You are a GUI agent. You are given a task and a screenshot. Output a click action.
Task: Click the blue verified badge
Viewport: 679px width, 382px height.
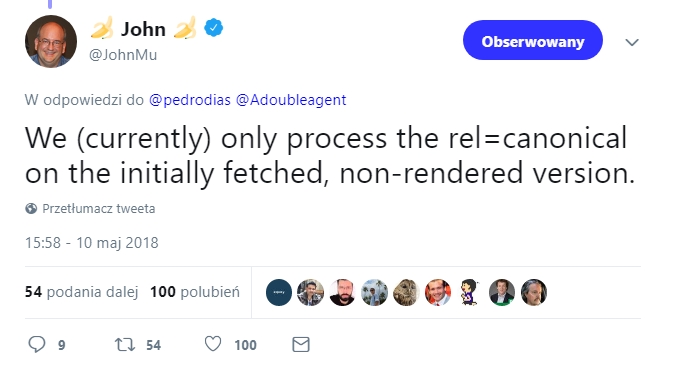213,29
